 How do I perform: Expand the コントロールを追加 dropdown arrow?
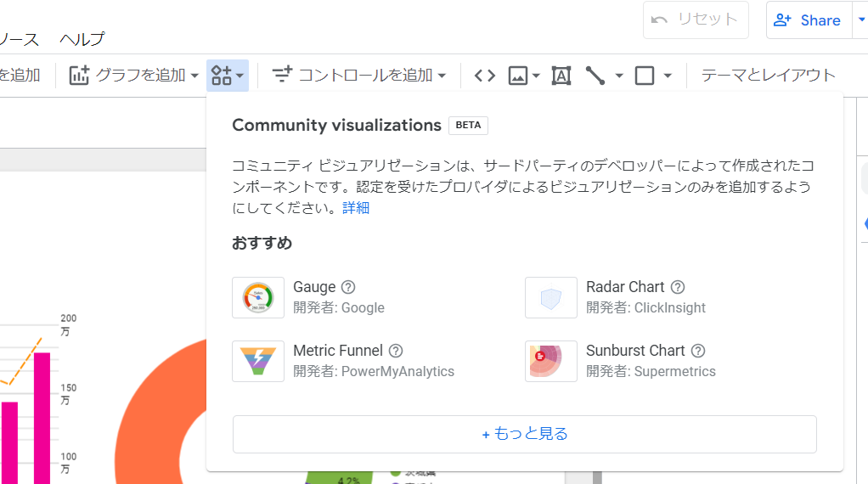coord(442,76)
